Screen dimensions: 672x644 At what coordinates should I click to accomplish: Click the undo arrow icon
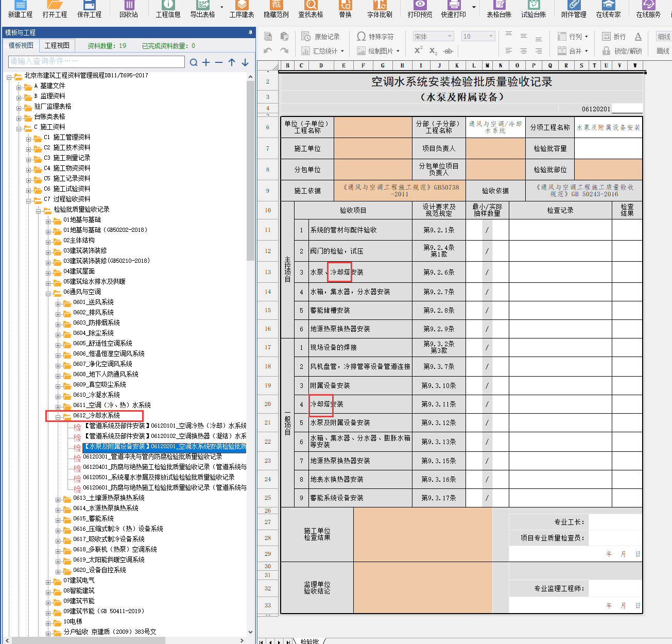(268, 50)
